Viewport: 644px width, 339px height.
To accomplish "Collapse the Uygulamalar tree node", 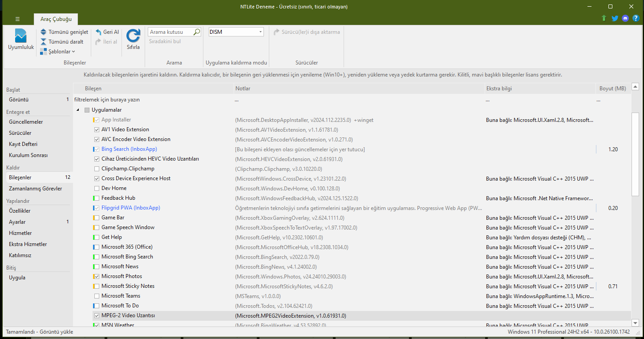I will pos(78,110).
